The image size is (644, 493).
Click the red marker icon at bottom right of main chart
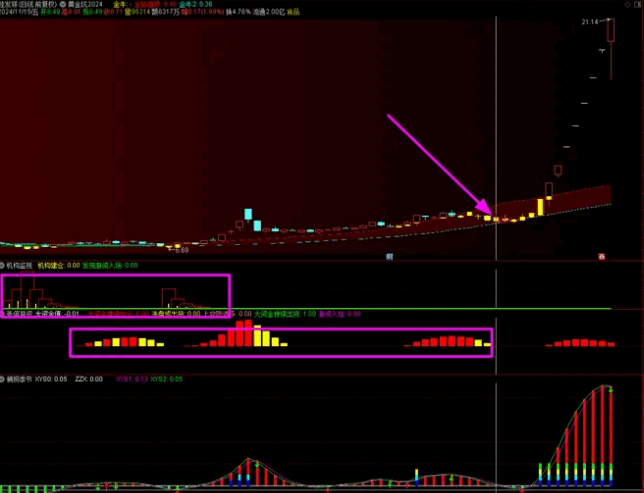(x=602, y=256)
